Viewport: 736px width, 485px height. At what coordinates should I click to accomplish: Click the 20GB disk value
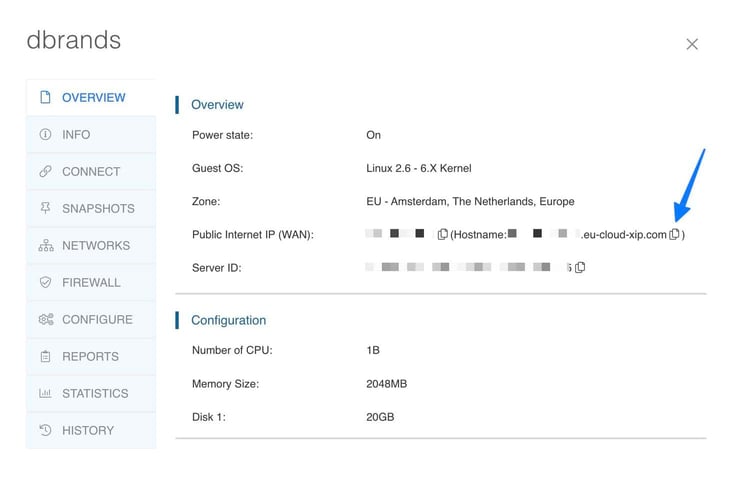(x=380, y=417)
